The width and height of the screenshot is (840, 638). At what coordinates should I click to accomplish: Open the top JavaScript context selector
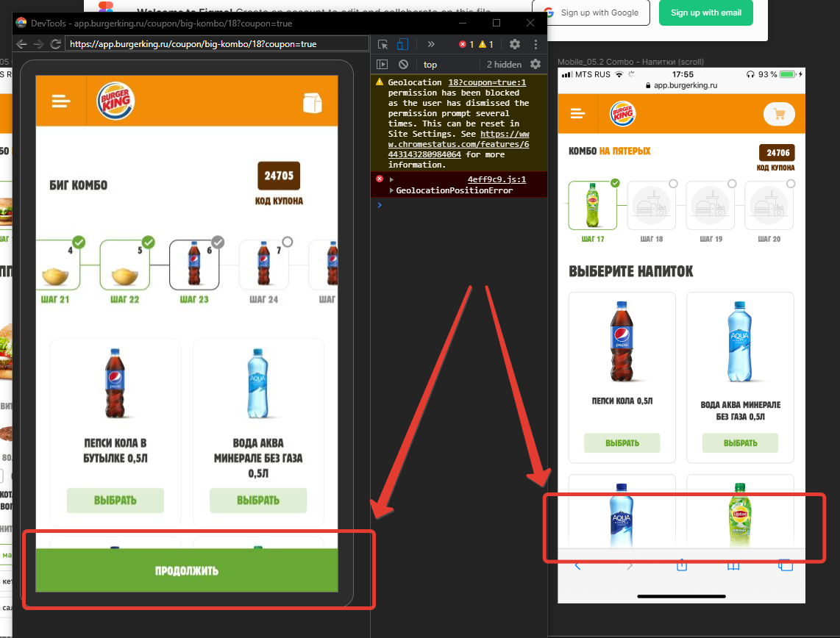[430, 65]
